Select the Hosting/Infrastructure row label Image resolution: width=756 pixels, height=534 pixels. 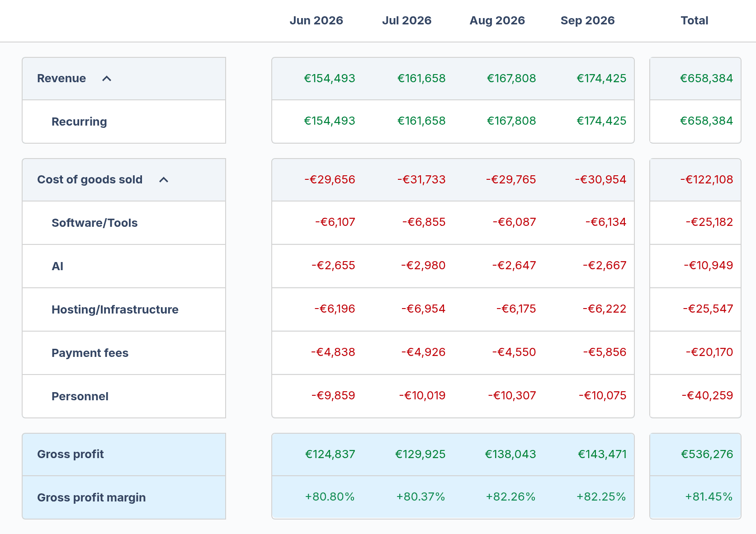tap(115, 309)
